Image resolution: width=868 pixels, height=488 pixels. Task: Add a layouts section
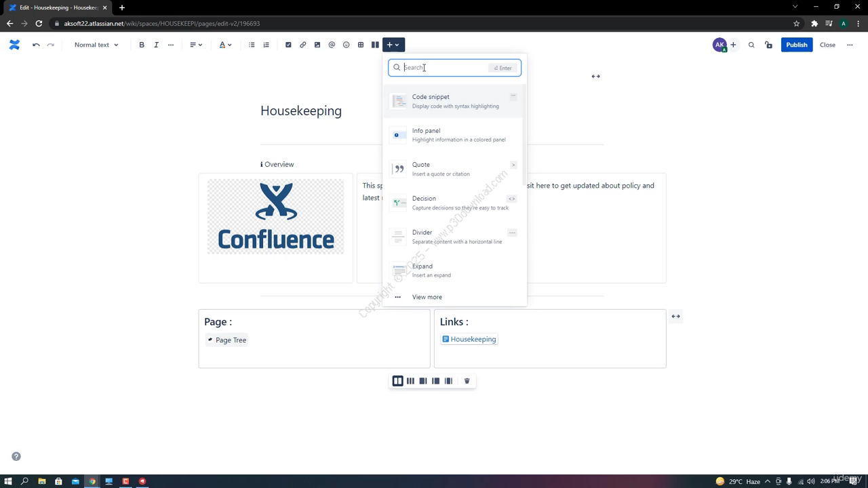375,45
